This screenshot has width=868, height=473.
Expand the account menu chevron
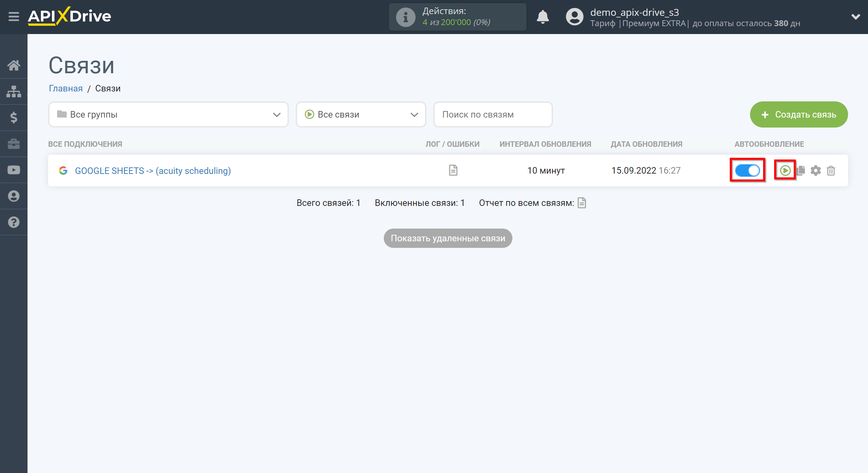pyautogui.click(x=856, y=16)
